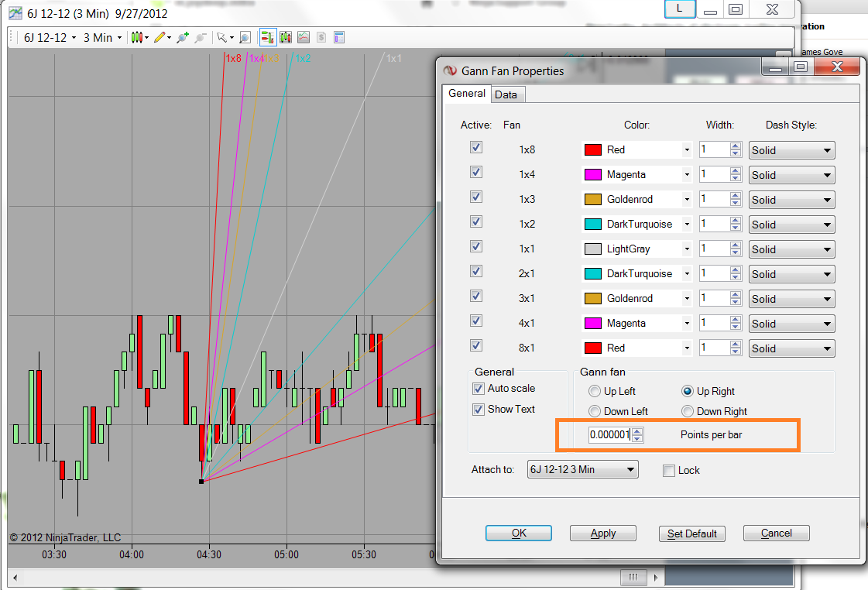
Task: Uncheck the 4x1 fan active checkbox
Action: click(476, 321)
